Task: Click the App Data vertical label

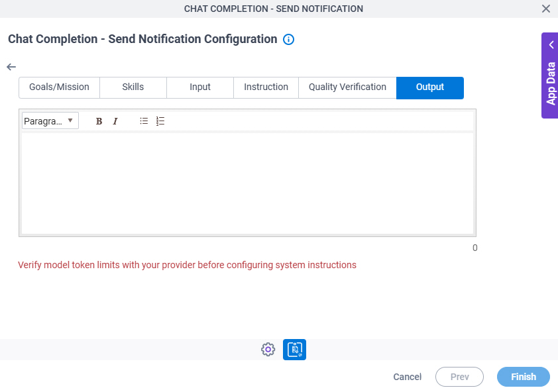Action: [x=551, y=83]
